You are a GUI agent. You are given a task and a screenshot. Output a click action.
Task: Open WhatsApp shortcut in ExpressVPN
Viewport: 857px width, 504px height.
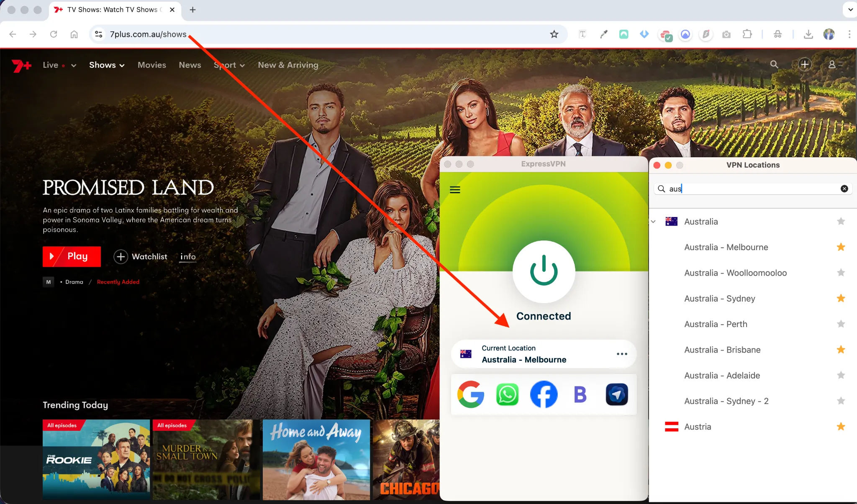pyautogui.click(x=507, y=394)
